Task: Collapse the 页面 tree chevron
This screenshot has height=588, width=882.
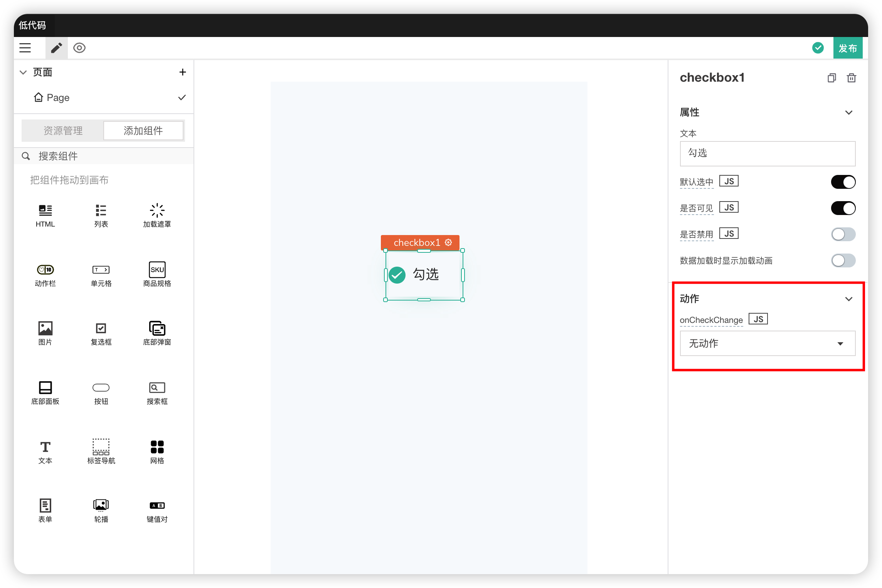Action: (23, 72)
